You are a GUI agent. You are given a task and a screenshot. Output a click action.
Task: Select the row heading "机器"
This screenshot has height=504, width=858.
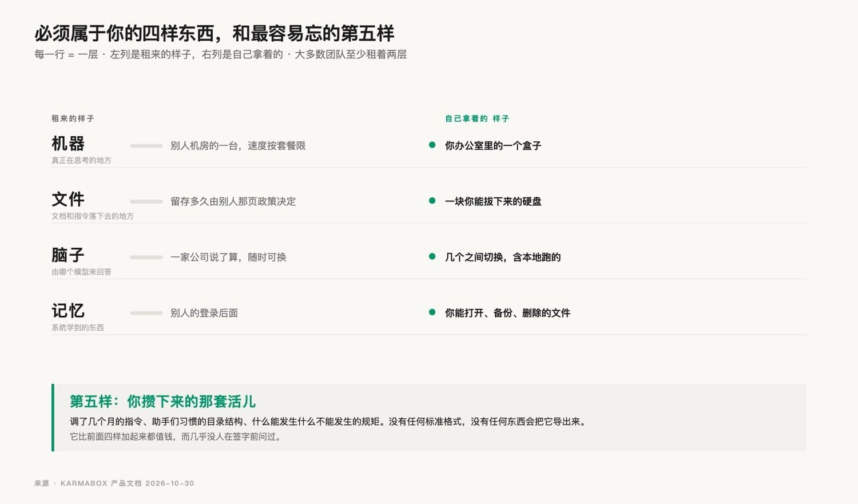click(x=68, y=143)
